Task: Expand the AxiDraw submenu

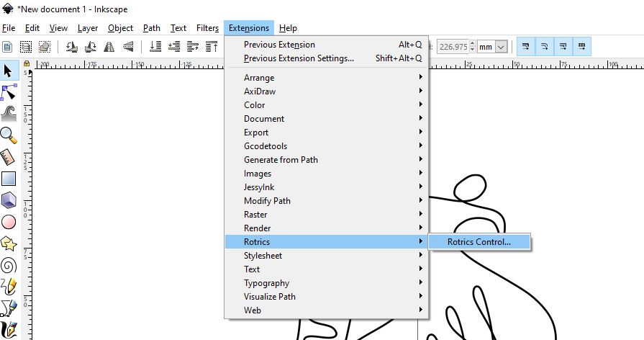Action: click(x=327, y=91)
